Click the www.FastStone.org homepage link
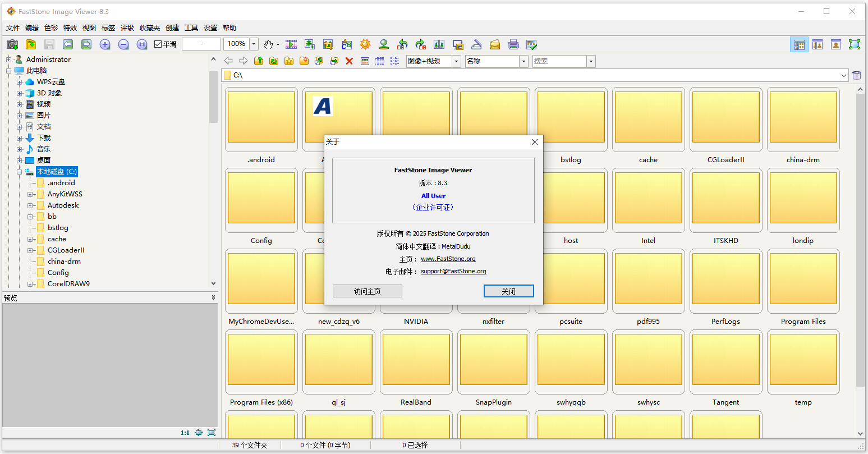Viewport: 868px width, 454px height. pyautogui.click(x=448, y=259)
